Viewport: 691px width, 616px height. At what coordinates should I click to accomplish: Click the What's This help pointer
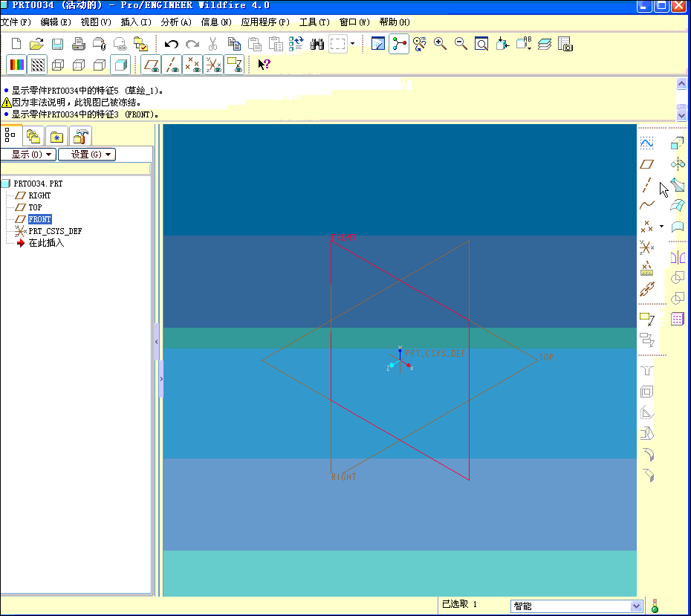coord(264,65)
